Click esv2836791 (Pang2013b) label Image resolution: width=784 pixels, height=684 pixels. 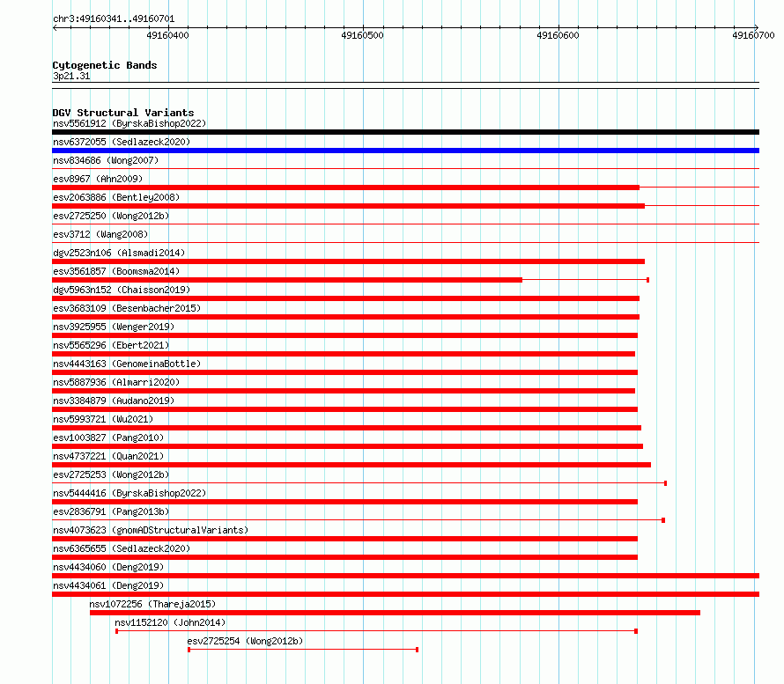(111, 511)
